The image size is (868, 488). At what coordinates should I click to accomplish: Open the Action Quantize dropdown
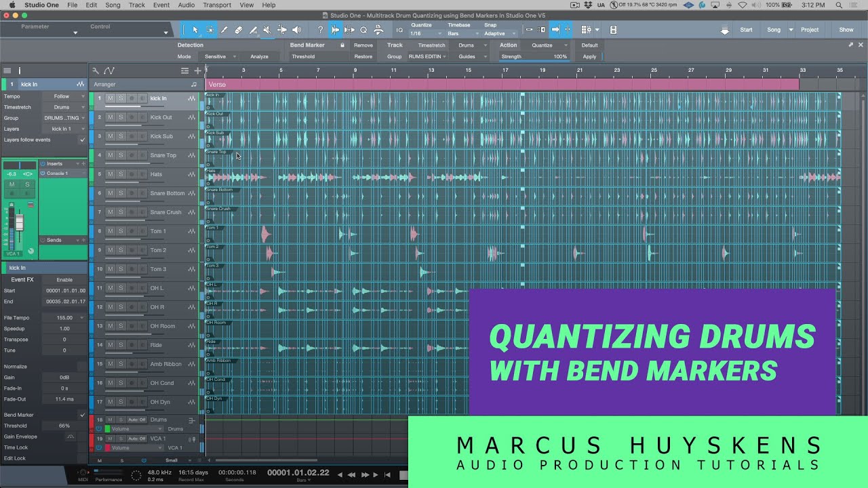[x=547, y=45]
